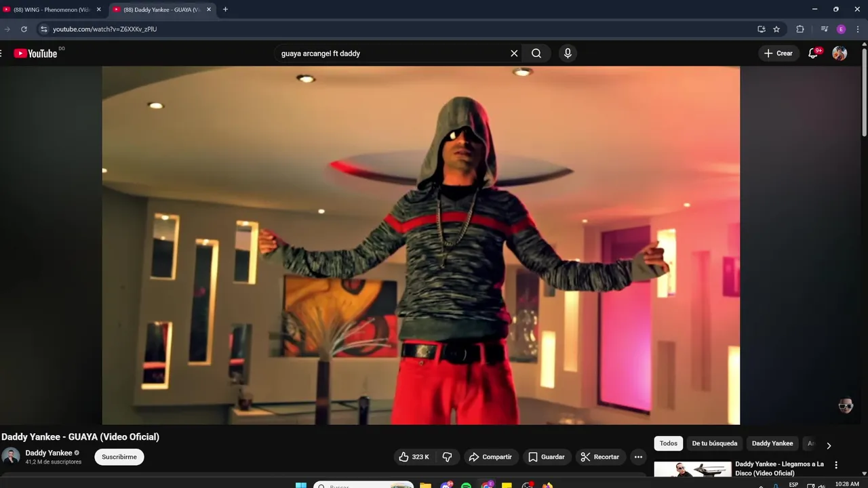Open the YouTube guide hamburger menu
Screen dimensions: 868x488
coord(1,54)
